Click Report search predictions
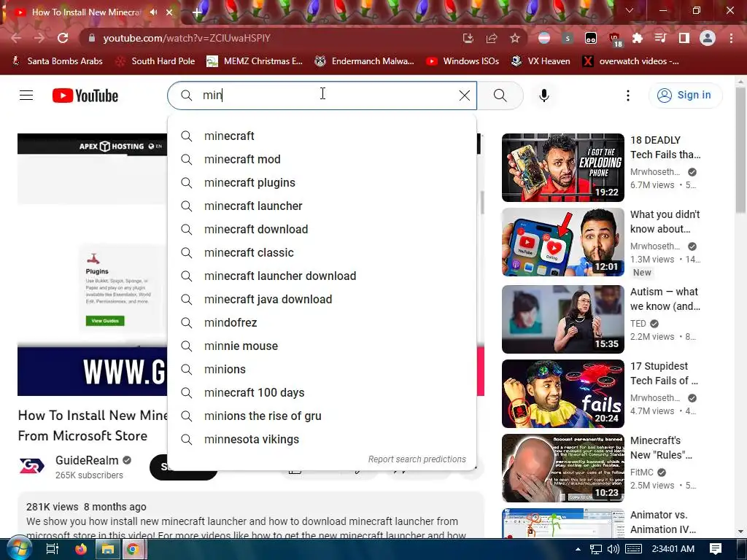This screenshot has width=747, height=560. pos(417,459)
